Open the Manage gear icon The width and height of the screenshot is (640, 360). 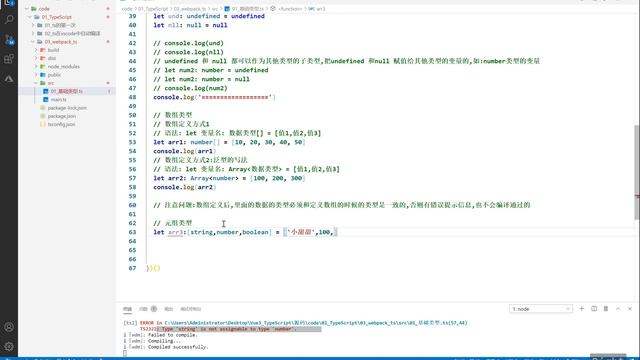click(x=9, y=346)
